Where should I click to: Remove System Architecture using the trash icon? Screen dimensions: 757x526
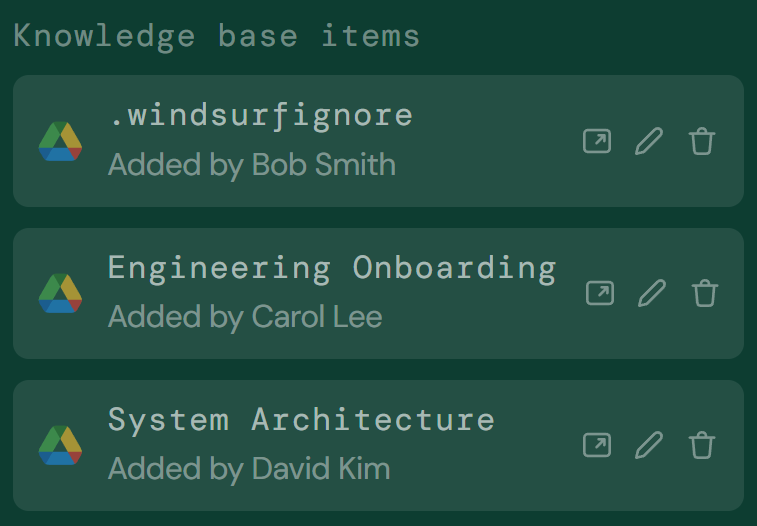click(x=702, y=445)
